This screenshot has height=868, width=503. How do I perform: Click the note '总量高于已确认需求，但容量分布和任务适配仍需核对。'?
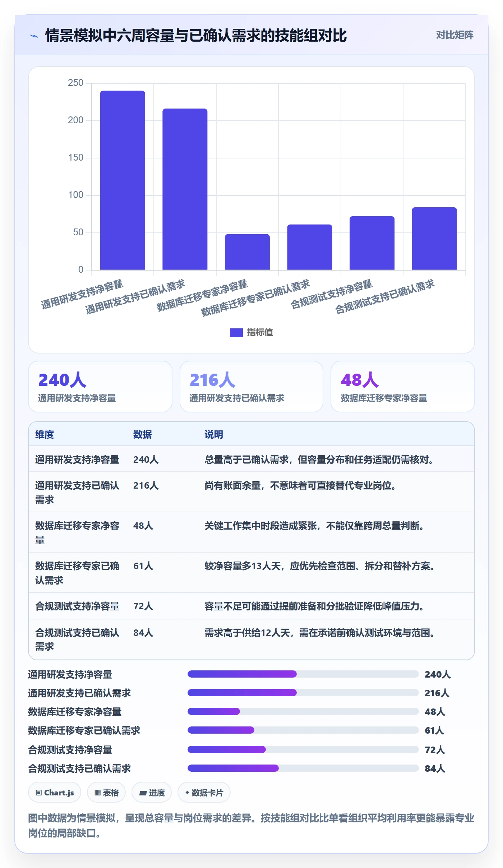[x=319, y=460]
